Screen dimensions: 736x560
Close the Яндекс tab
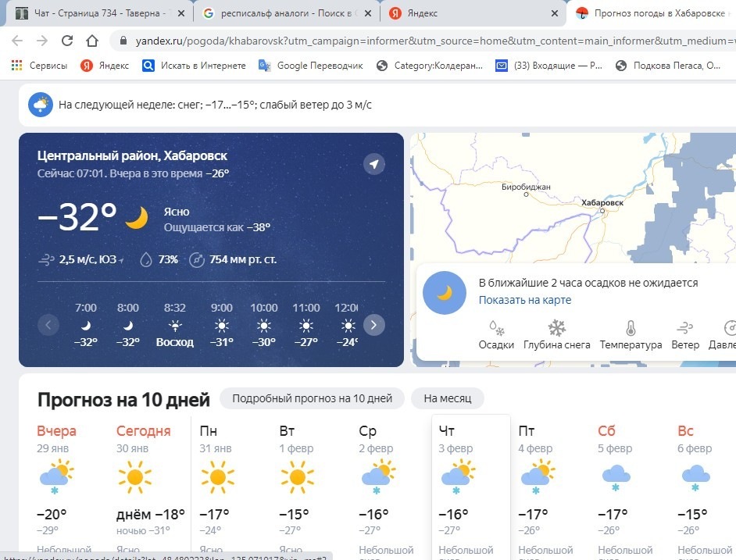click(555, 13)
